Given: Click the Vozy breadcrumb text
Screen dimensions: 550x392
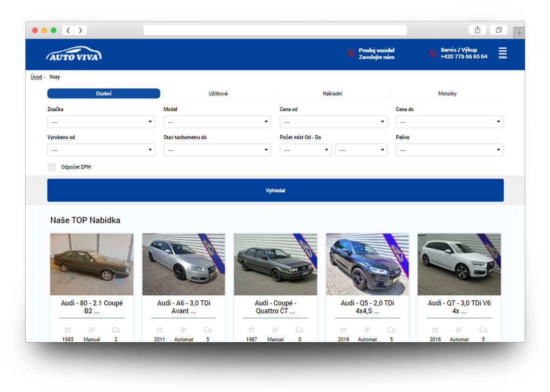Looking at the screenshot, I should [54, 77].
